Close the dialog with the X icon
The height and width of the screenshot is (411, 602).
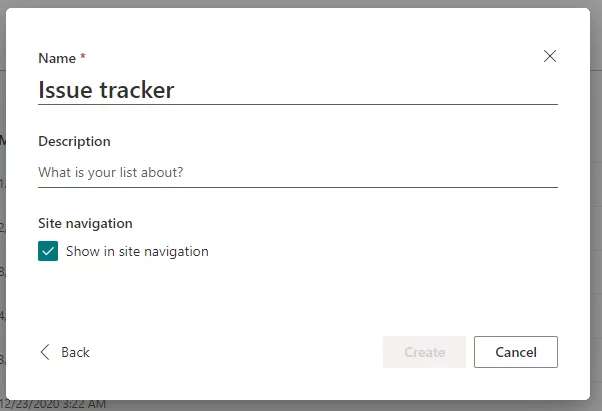[x=550, y=56]
